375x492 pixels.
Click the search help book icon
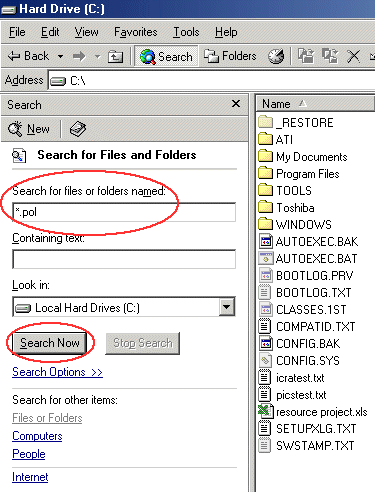click(78, 129)
